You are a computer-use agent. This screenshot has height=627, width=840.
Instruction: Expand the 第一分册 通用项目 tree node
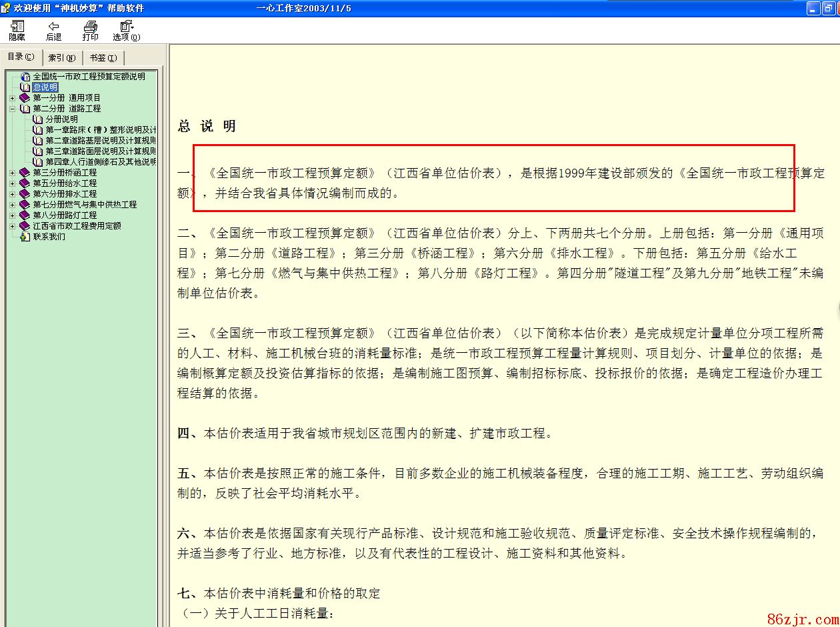click(12, 98)
